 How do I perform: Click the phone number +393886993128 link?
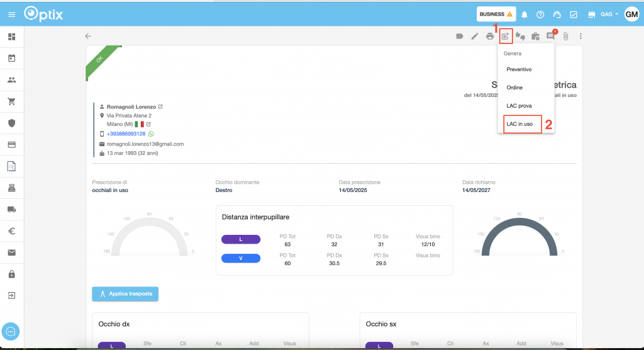tap(126, 134)
